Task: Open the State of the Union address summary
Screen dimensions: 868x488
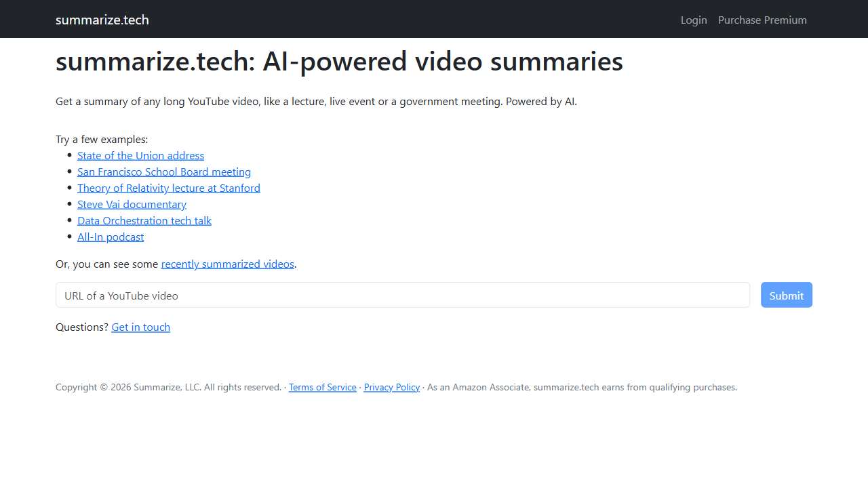Action: coord(140,155)
